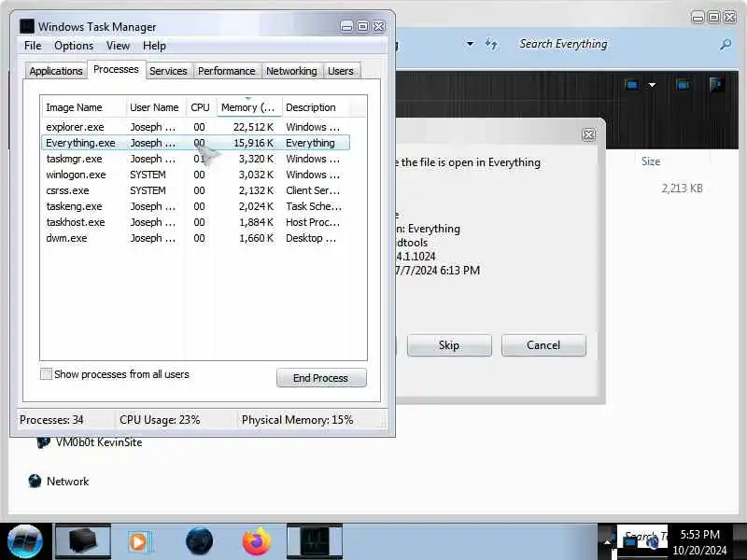The image size is (747, 560).
Task: Click the help icon in Explorer toolbar
Action: click(716, 85)
